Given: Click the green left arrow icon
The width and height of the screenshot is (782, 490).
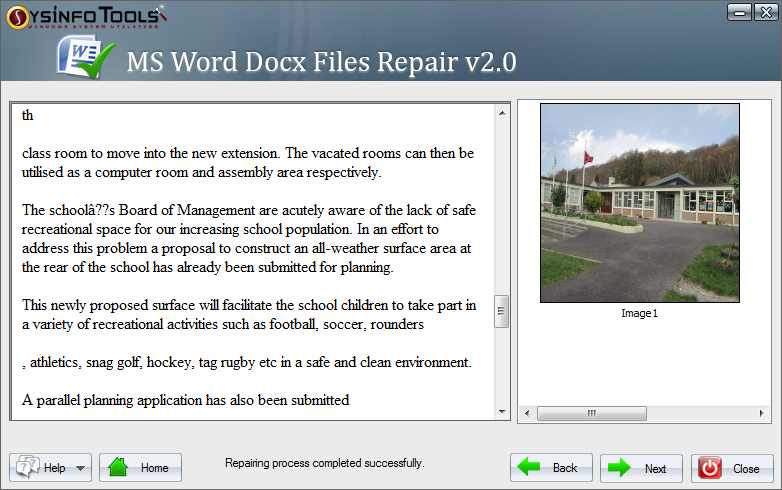Looking at the screenshot, I should (529, 467).
